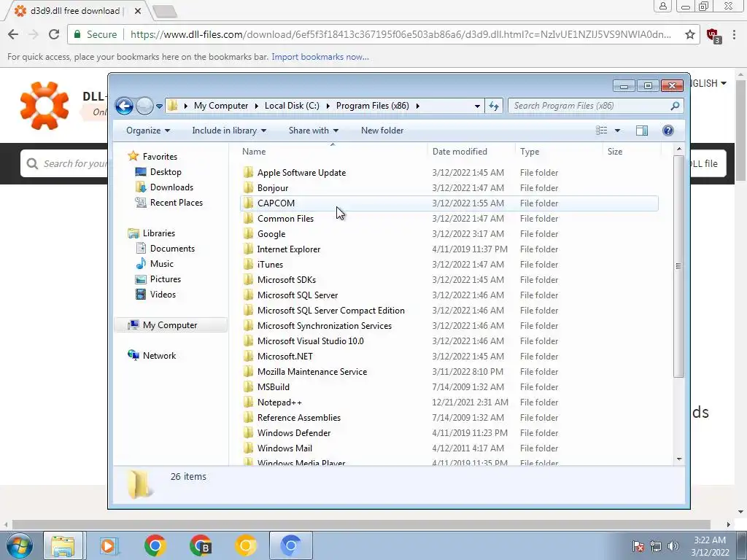
Task: Expand the arrow after Program Files (x86)
Action: click(417, 106)
